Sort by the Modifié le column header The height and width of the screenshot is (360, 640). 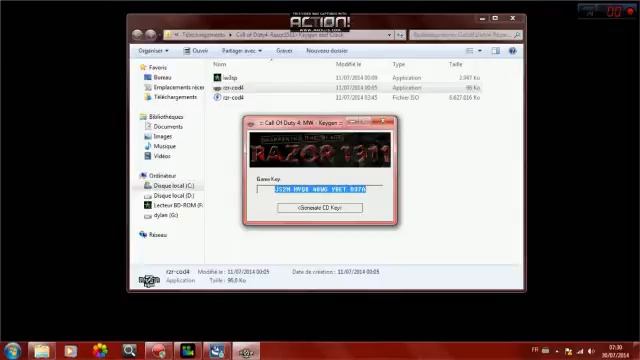[349, 64]
